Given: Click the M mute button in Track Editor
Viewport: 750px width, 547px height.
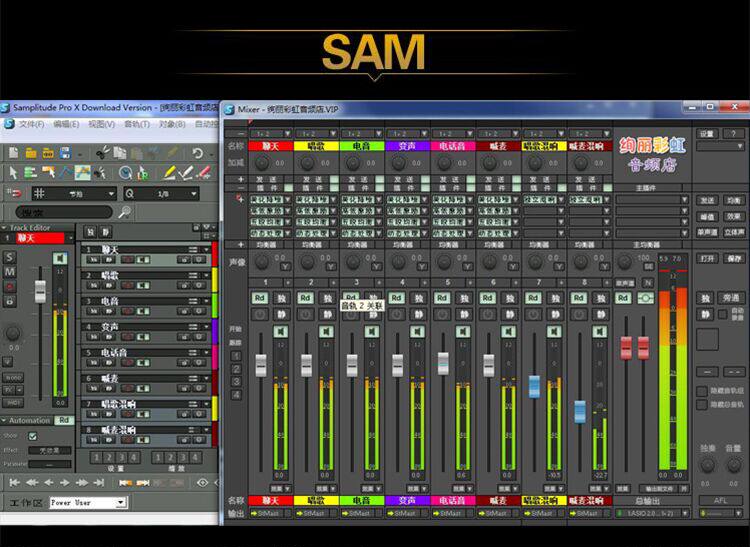Looking at the screenshot, I should click(10, 272).
